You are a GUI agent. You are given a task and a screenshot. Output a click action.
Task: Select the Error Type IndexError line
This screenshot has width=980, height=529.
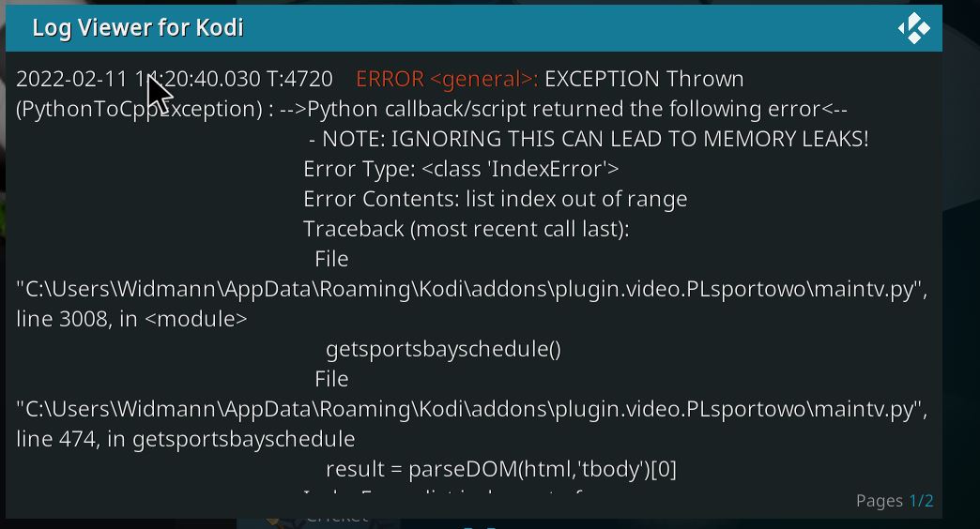[x=461, y=169]
